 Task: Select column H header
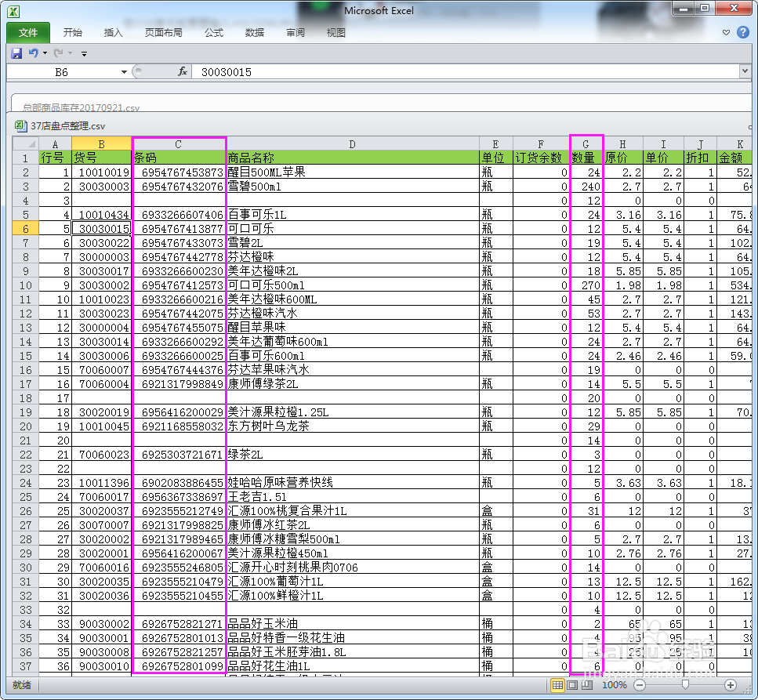click(622, 144)
